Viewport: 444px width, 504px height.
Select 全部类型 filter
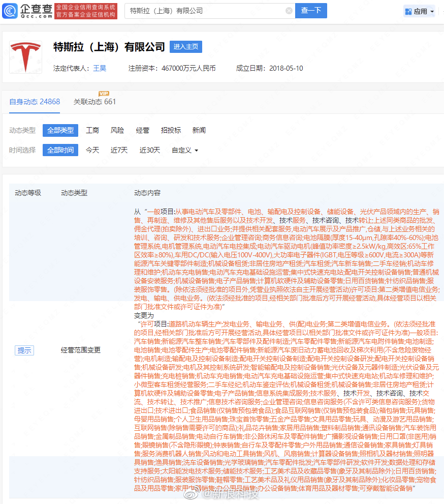[60, 131]
